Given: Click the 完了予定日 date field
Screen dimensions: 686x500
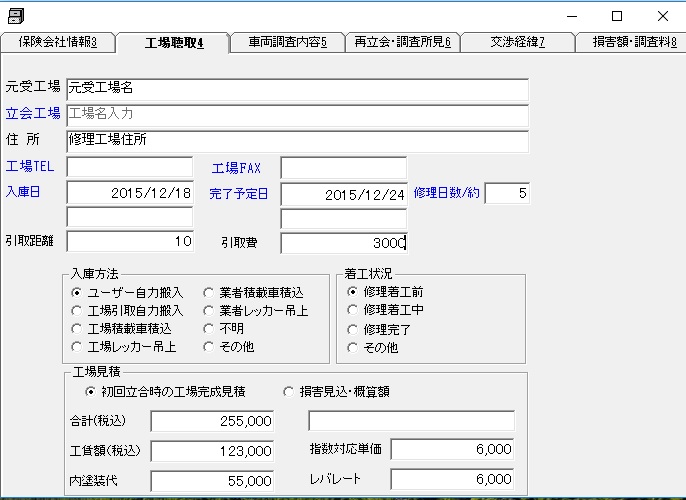Looking at the screenshot, I should 344,194.
